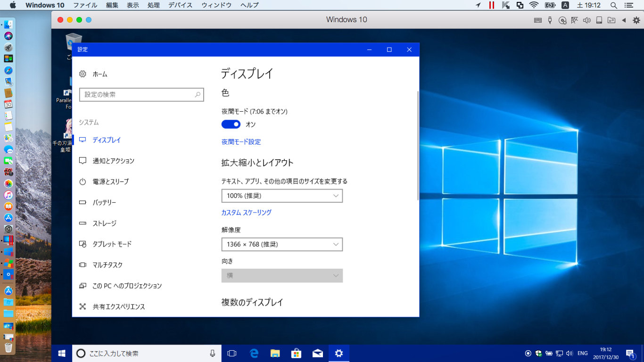Click the Parallels CD/DVD drive icon
The image size is (644, 362).
click(x=562, y=20)
